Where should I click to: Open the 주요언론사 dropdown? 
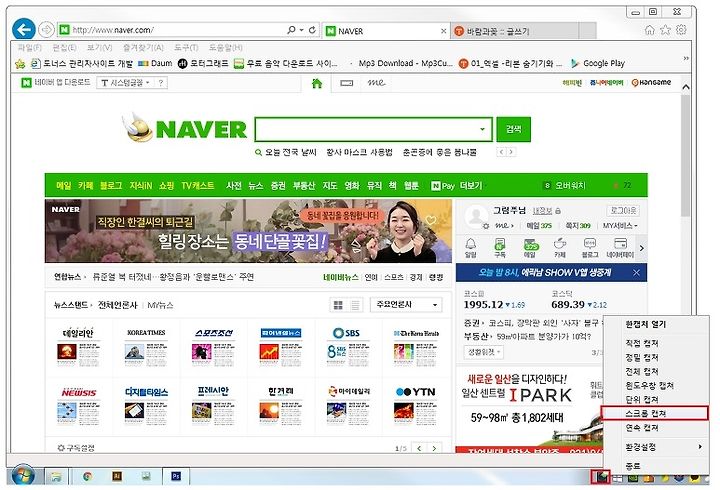[406, 304]
